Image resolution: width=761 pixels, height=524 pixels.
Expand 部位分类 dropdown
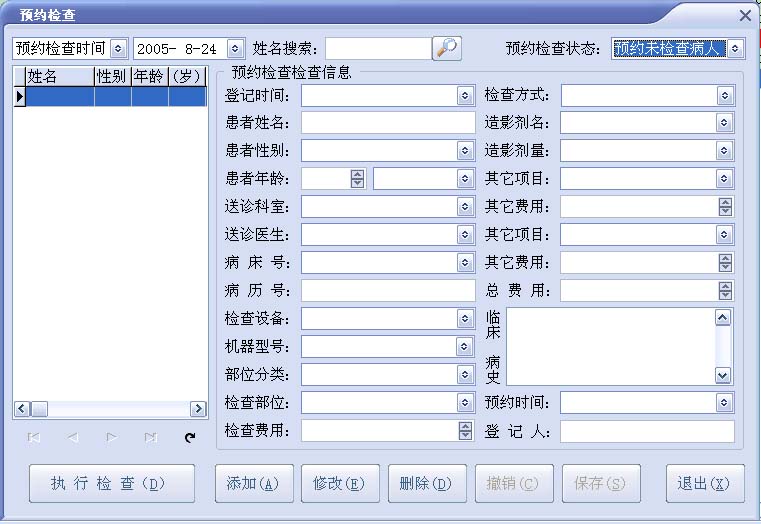tap(465, 374)
